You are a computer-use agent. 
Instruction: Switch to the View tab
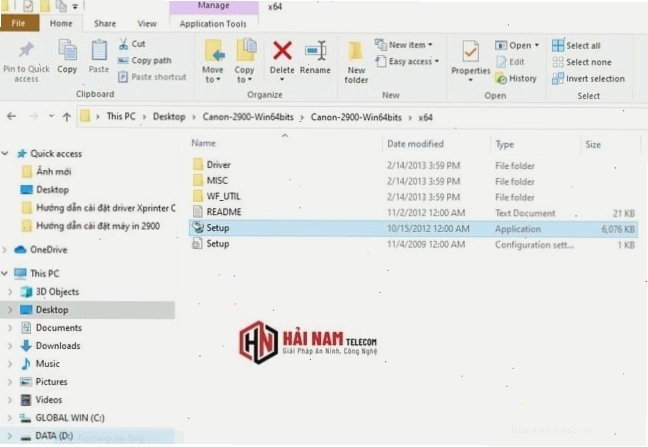coord(147,24)
